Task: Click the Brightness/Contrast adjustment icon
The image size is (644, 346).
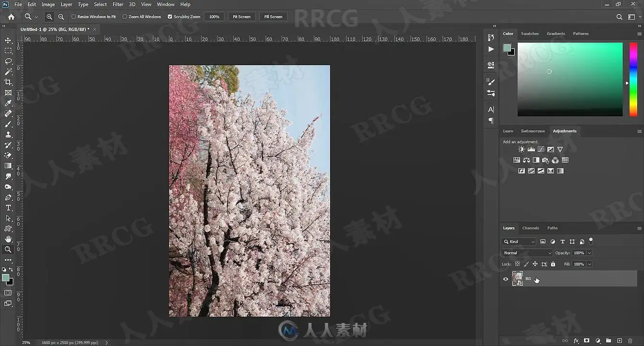Action: (521, 149)
